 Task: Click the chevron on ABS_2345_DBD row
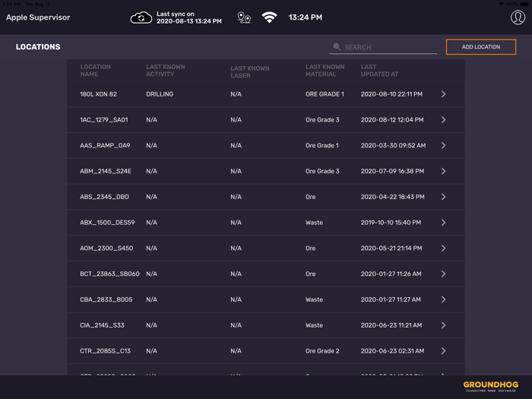tap(443, 197)
